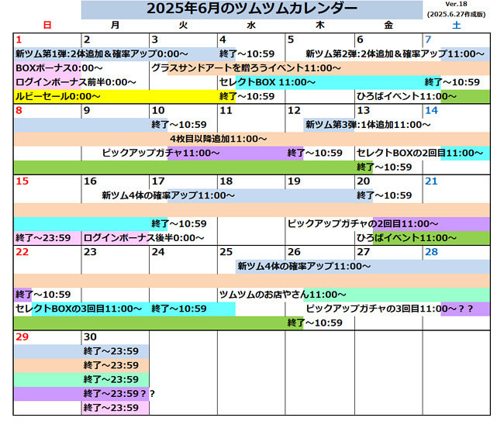Select the セレクトBOXの2回目 event

419,153
